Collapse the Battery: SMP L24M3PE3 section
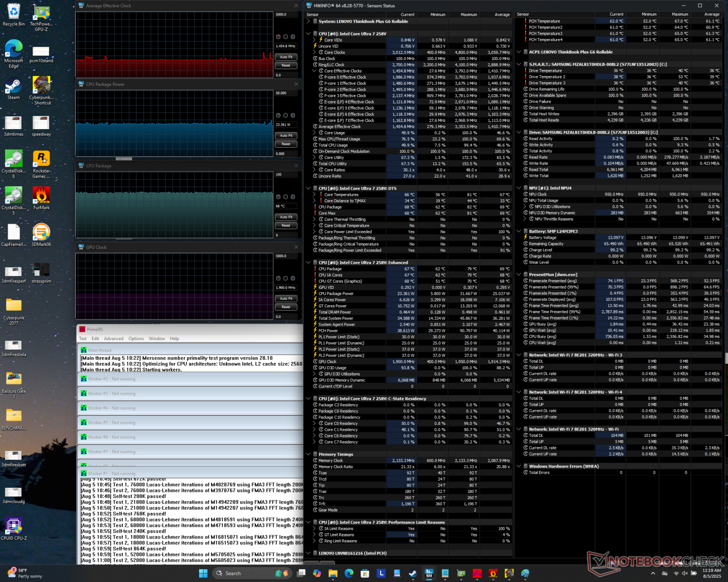 click(519, 231)
